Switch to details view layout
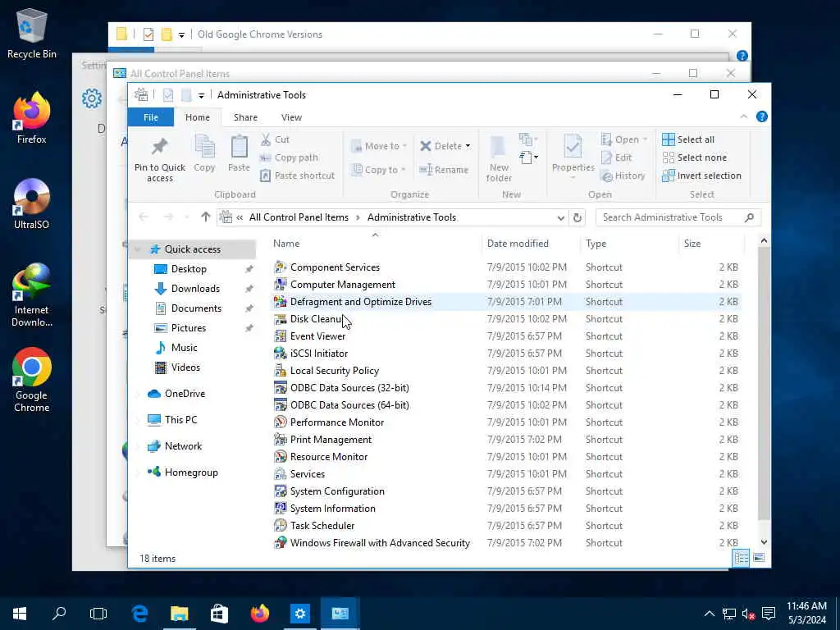 (x=742, y=558)
